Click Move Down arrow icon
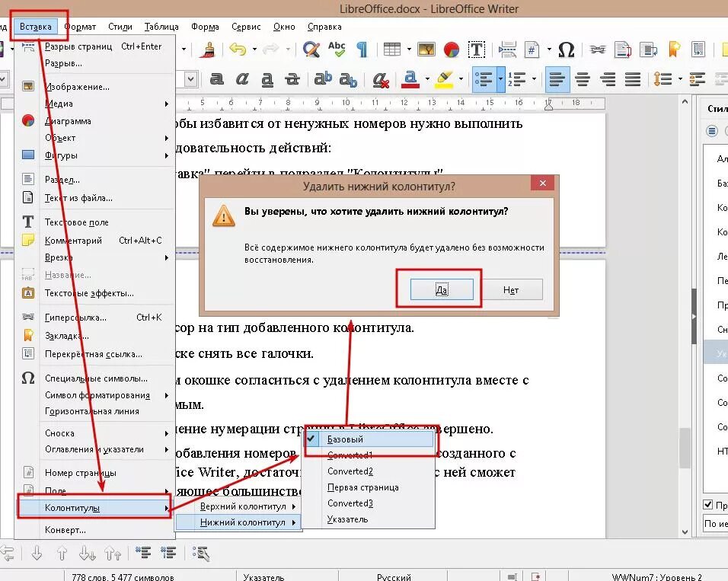This screenshot has height=581, width=728. click(37, 553)
